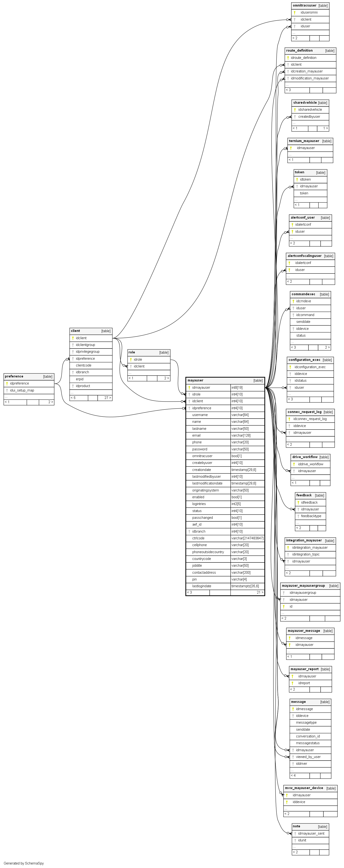Viewport: 344px width, 868px height.
Task: Open the omnitracsuser table title
Action: pyautogui.click(x=305, y=6)
